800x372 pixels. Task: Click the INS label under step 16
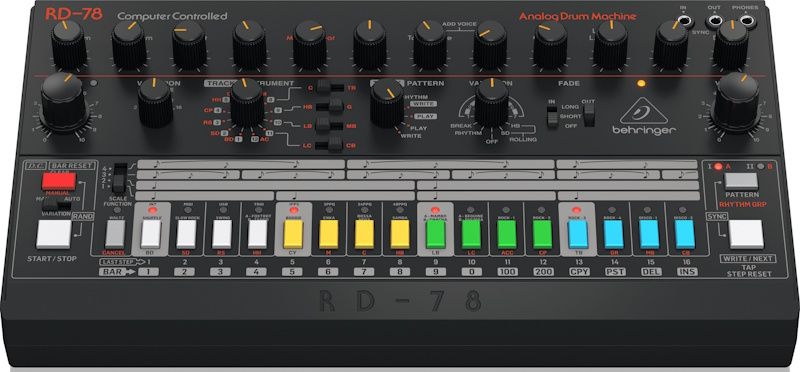click(x=687, y=272)
